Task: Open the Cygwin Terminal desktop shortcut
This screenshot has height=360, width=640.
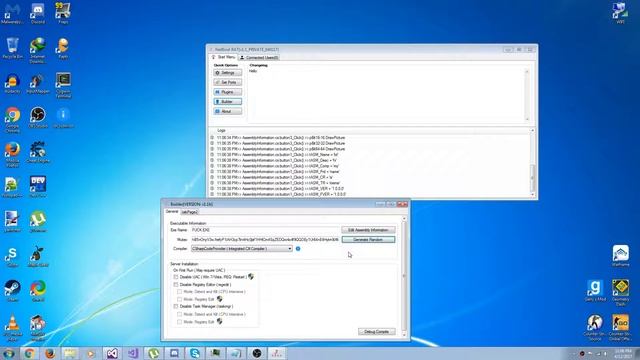Action: pyautogui.click(x=63, y=85)
